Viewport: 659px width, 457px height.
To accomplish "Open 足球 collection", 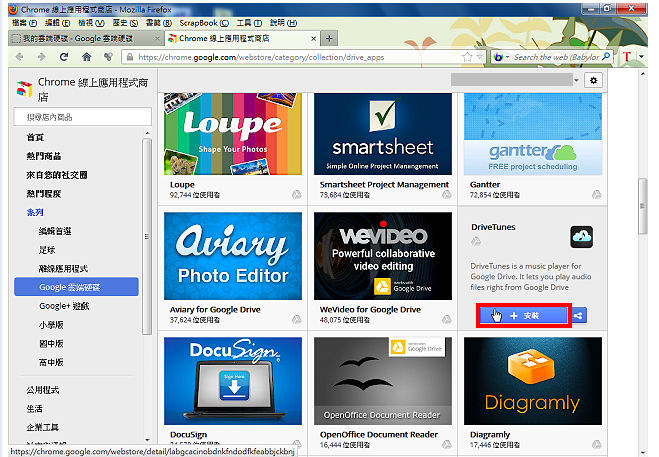I will tap(47, 250).
